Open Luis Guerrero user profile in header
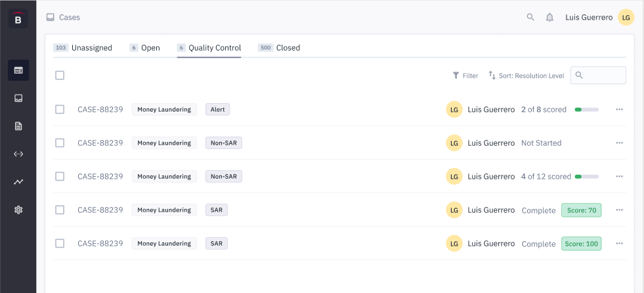 coord(600,17)
